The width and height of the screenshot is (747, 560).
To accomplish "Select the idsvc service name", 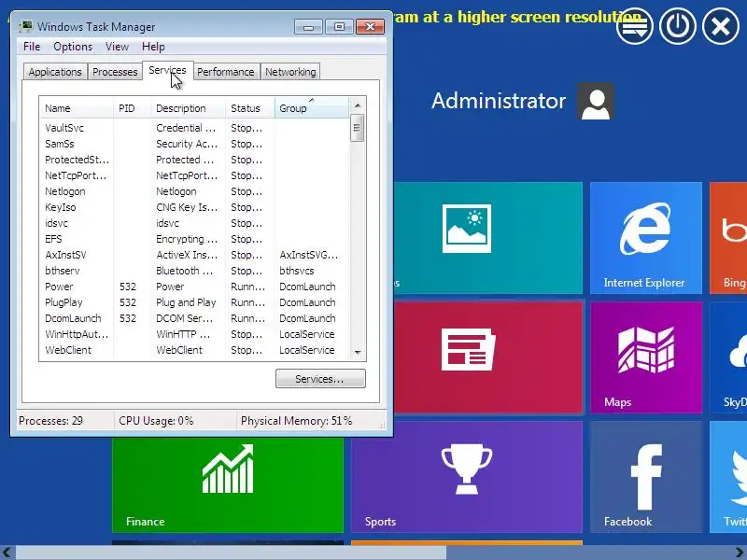I will tap(56, 223).
